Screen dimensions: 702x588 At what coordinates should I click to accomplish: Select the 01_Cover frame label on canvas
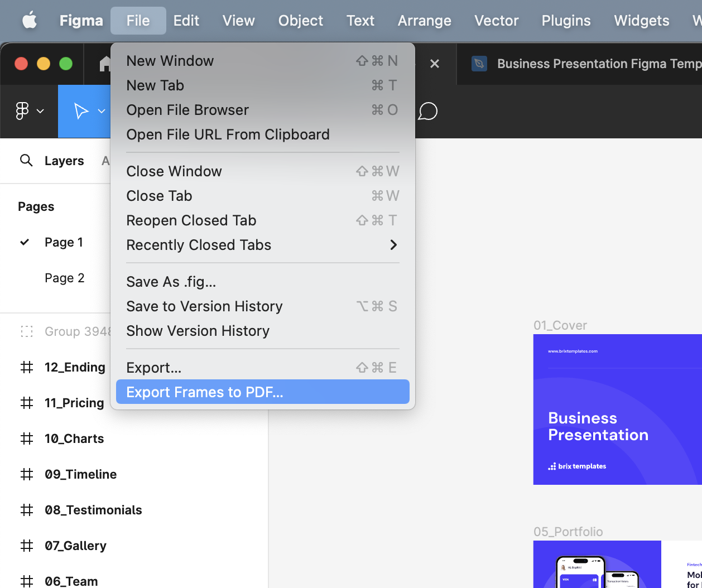pyautogui.click(x=560, y=325)
